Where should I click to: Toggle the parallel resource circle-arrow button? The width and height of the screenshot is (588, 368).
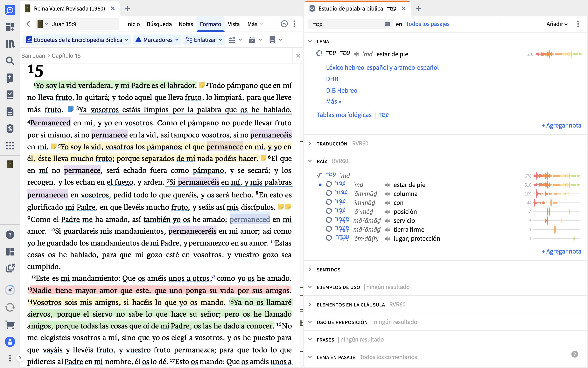point(284,24)
